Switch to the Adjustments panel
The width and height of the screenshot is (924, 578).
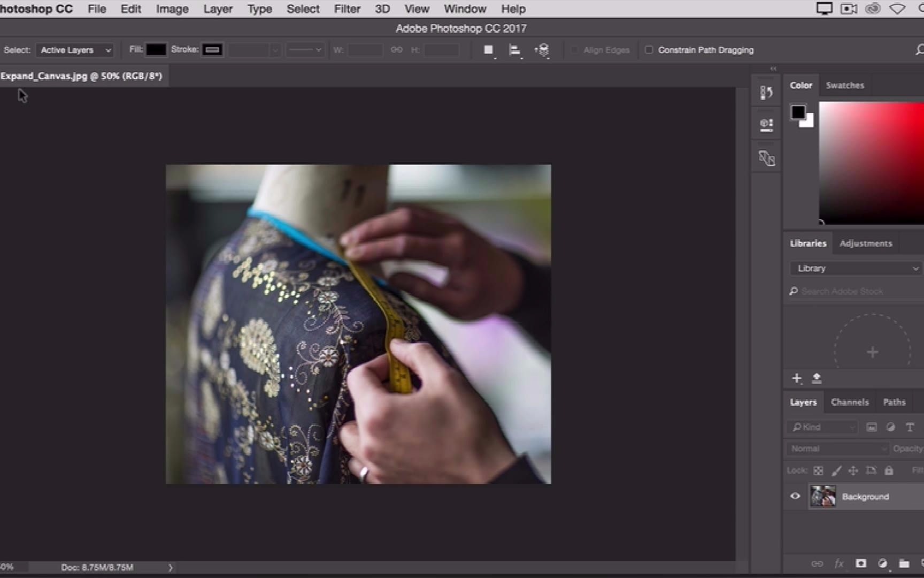(x=866, y=243)
